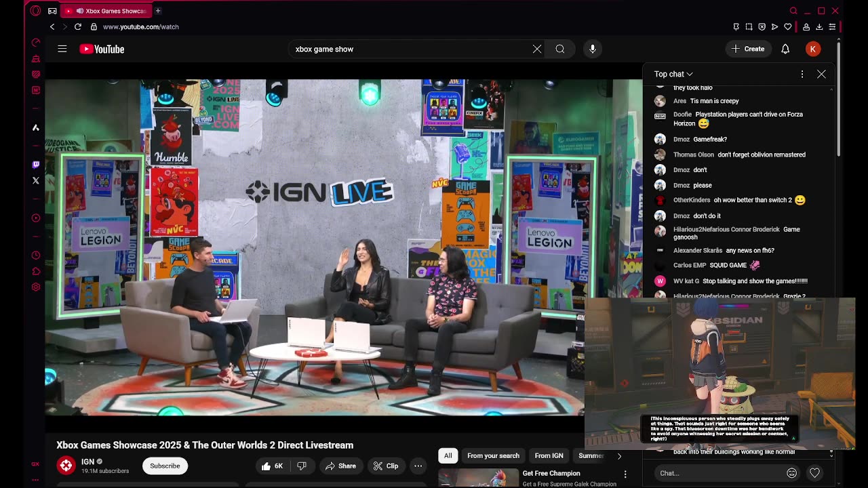Screen dimensions: 868x488
Task: Open browser search tabs magnifier icon
Action: 793,11
